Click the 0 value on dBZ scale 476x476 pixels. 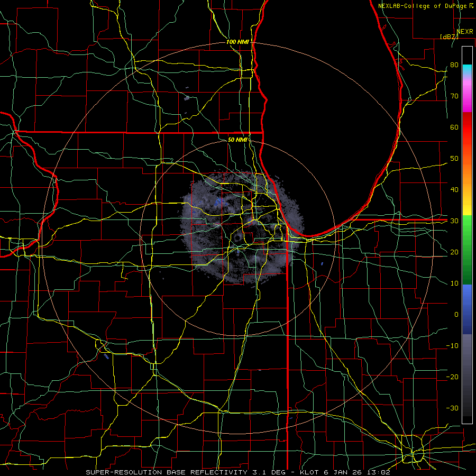(x=456, y=315)
